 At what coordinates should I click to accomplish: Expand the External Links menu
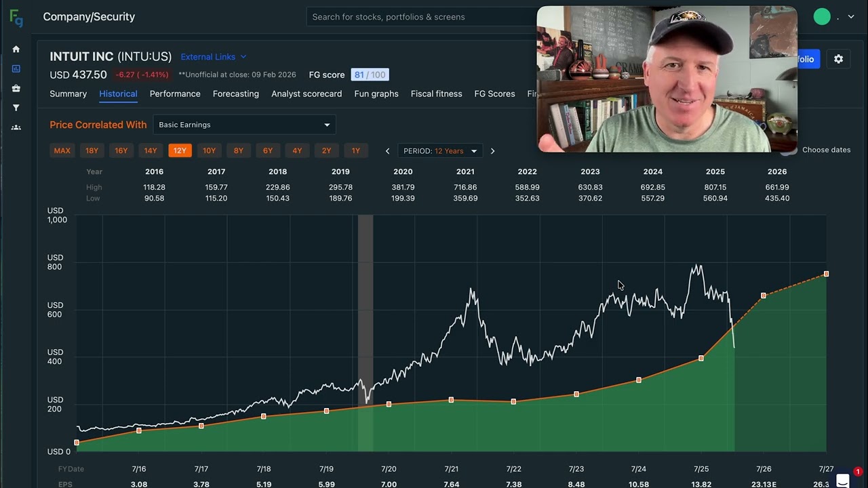click(x=214, y=57)
